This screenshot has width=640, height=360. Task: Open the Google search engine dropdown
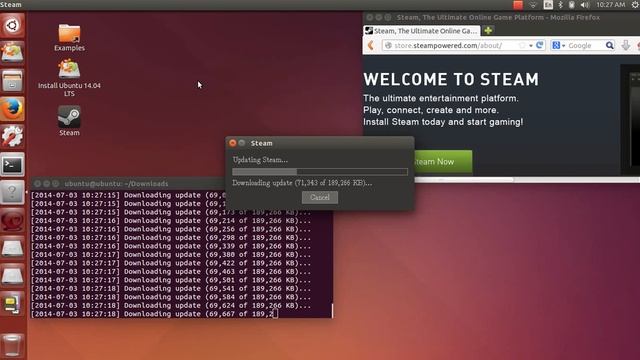[558, 46]
